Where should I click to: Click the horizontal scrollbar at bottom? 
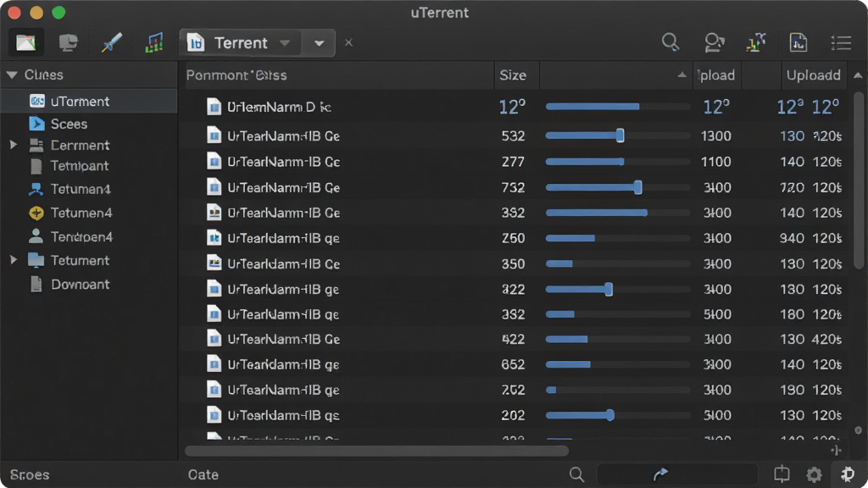pos(376,451)
